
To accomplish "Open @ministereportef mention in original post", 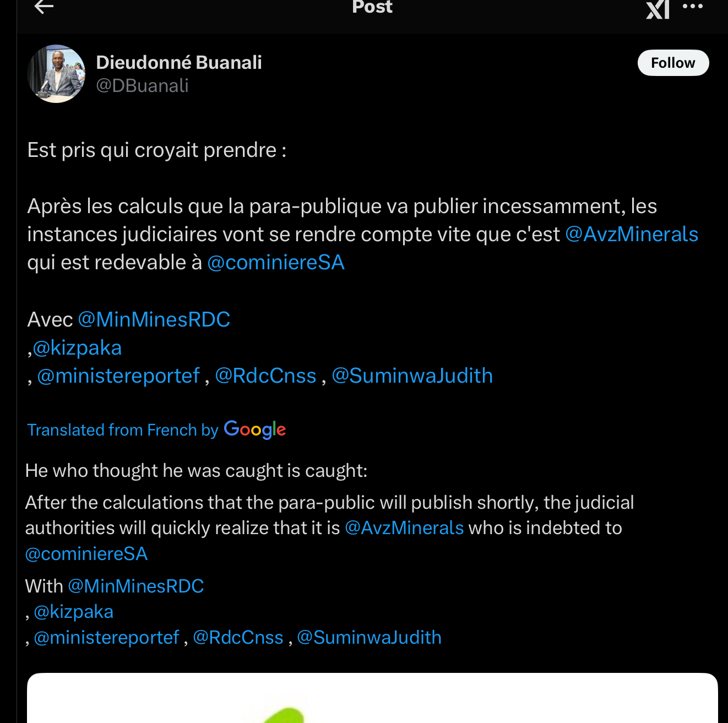I will coord(118,376).
